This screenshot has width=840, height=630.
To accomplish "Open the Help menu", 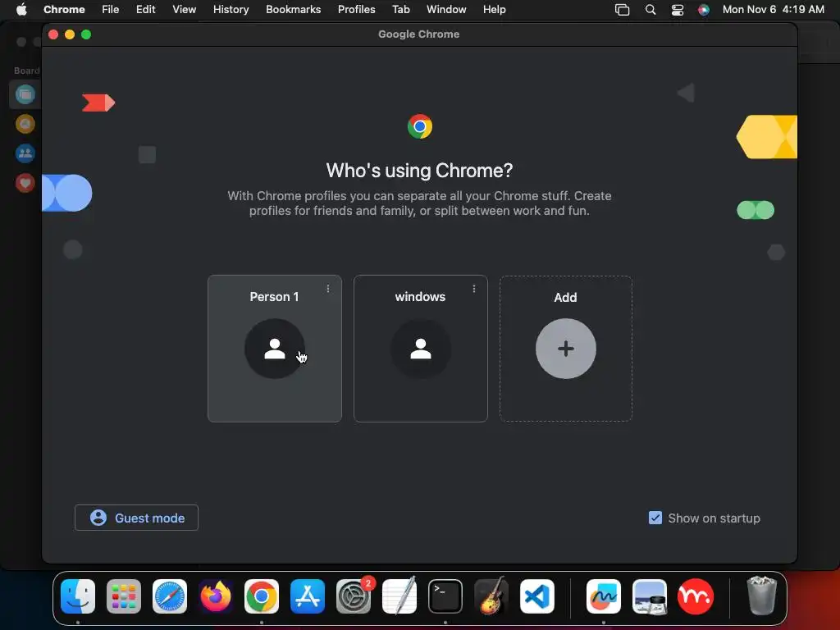I will click(494, 9).
